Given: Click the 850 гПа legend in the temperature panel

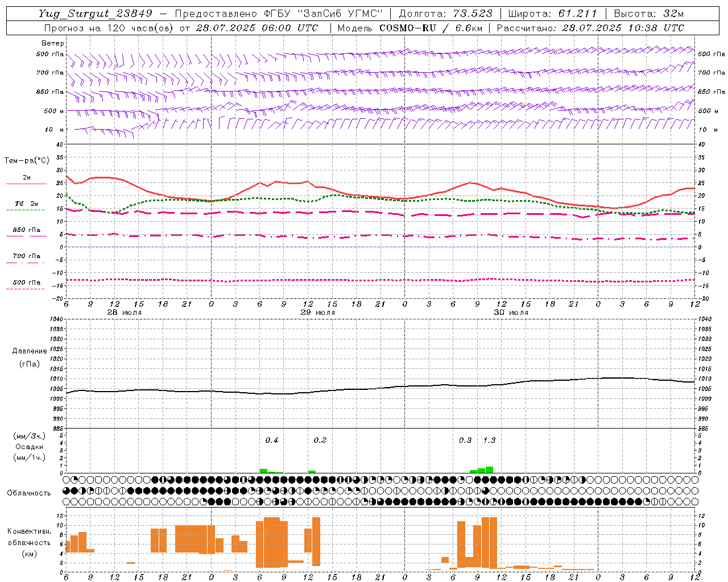Looking at the screenshot, I should pos(27,230).
